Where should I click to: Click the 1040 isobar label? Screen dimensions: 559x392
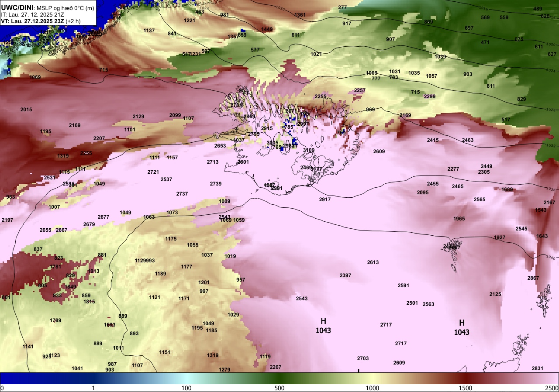(x=551, y=258)
